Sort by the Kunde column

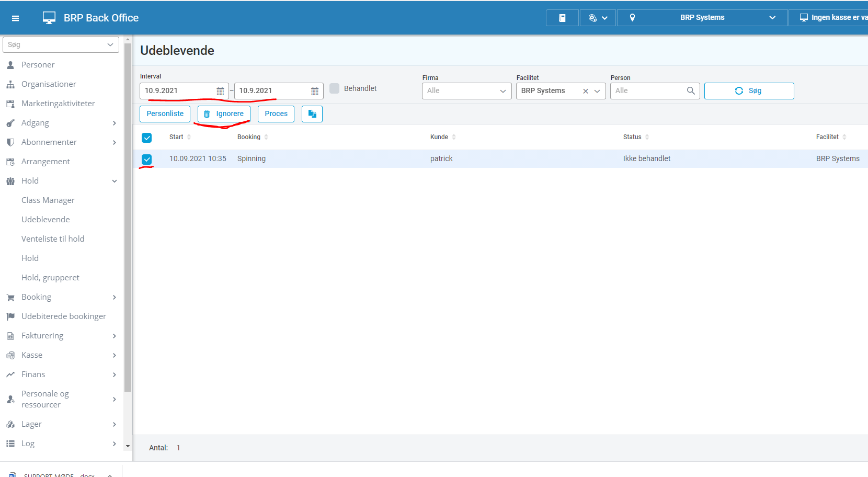click(443, 137)
